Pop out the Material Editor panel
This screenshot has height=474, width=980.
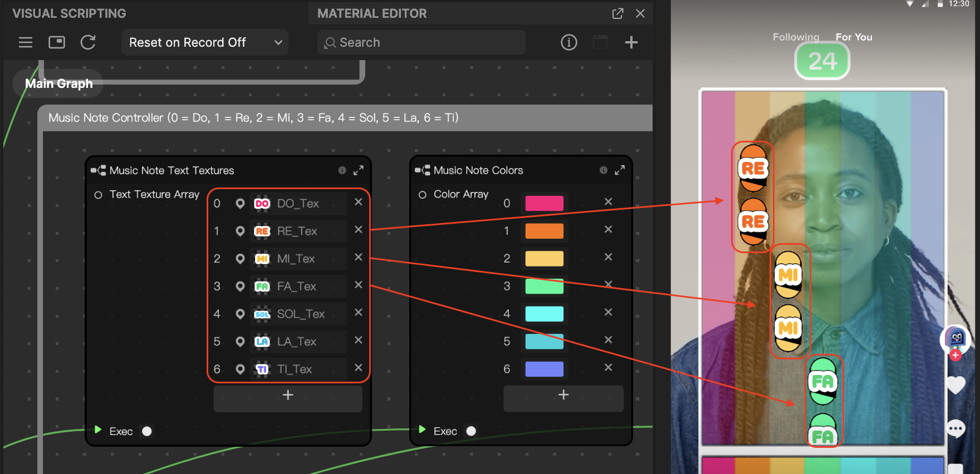pyautogui.click(x=618, y=13)
